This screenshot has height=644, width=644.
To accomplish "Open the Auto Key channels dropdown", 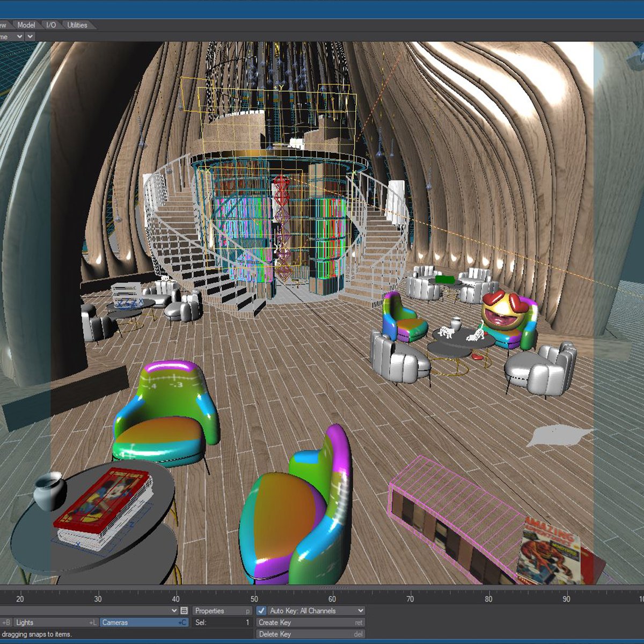I will [360, 611].
